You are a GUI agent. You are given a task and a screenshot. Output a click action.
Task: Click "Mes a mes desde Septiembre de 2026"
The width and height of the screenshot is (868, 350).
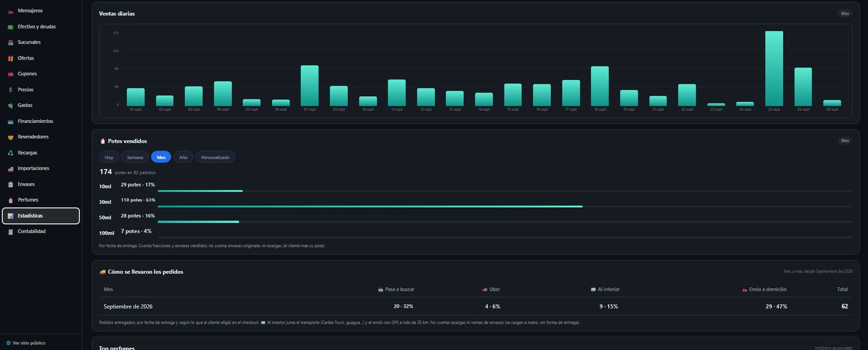(x=818, y=272)
